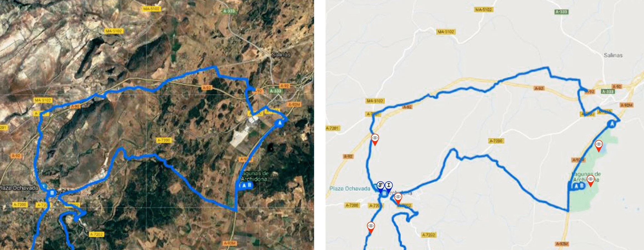Click the A-7200 road badge in the center of the right map
The height and width of the screenshot is (250, 644).
tap(496, 141)
